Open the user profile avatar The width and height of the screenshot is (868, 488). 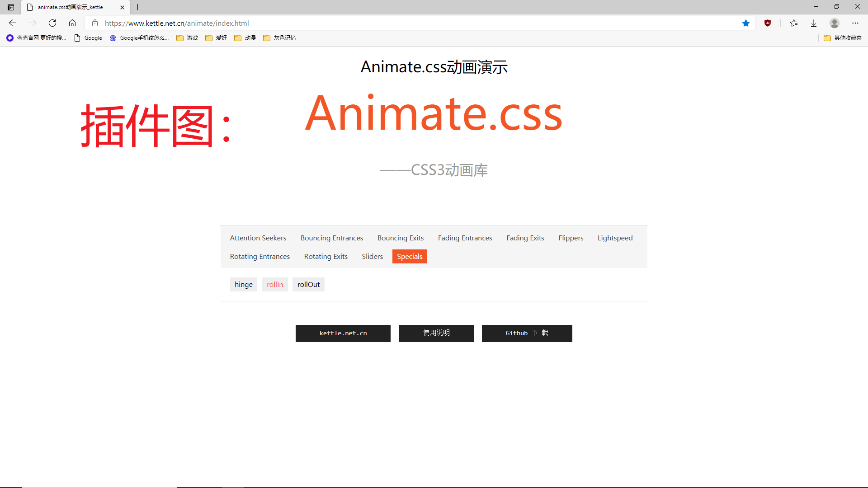coord(835,23)
